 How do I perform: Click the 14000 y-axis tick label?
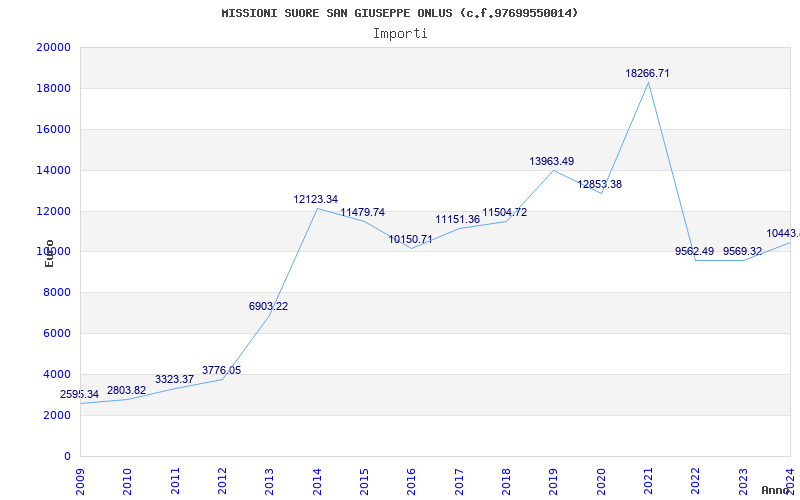[x=54, y=170]
